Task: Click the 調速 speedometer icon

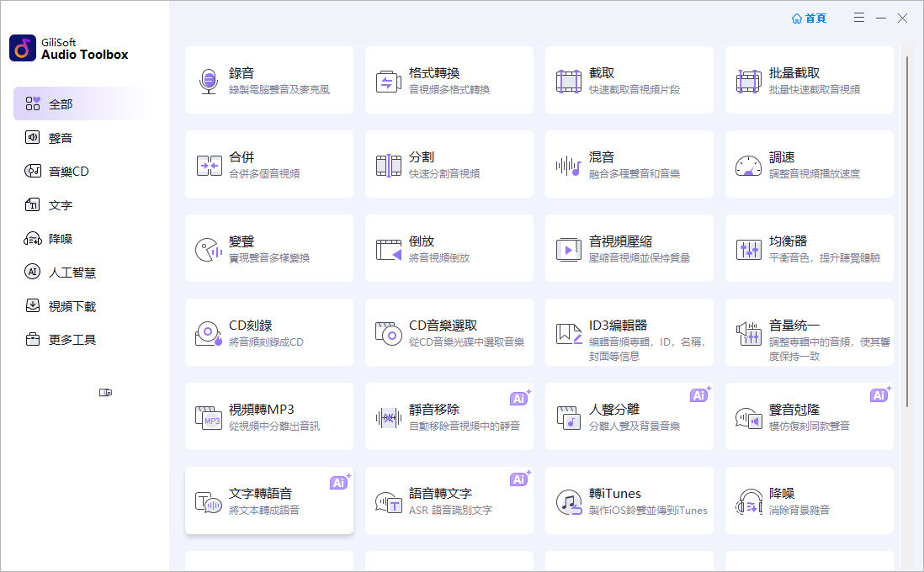Action: (748, 165)
